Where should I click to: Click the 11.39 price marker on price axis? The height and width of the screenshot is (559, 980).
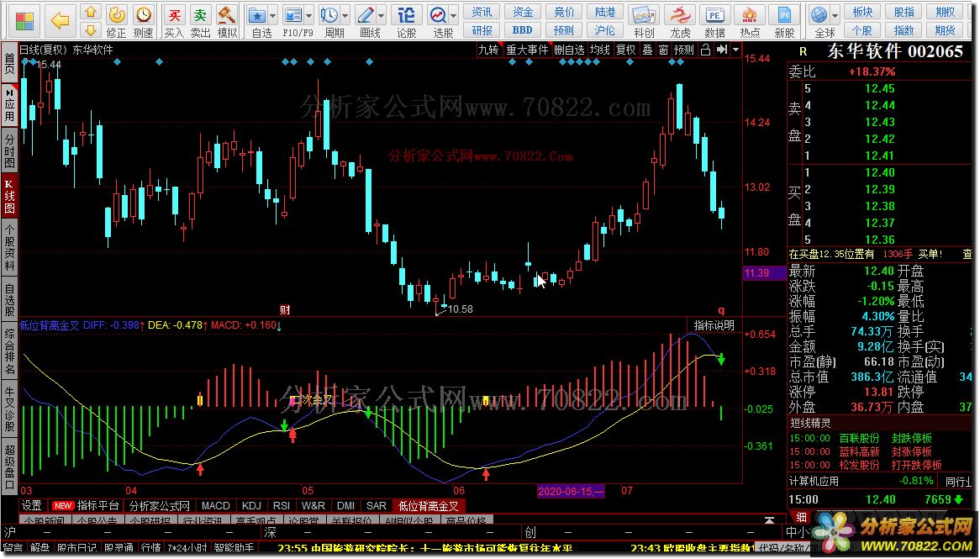pos(764,272)
